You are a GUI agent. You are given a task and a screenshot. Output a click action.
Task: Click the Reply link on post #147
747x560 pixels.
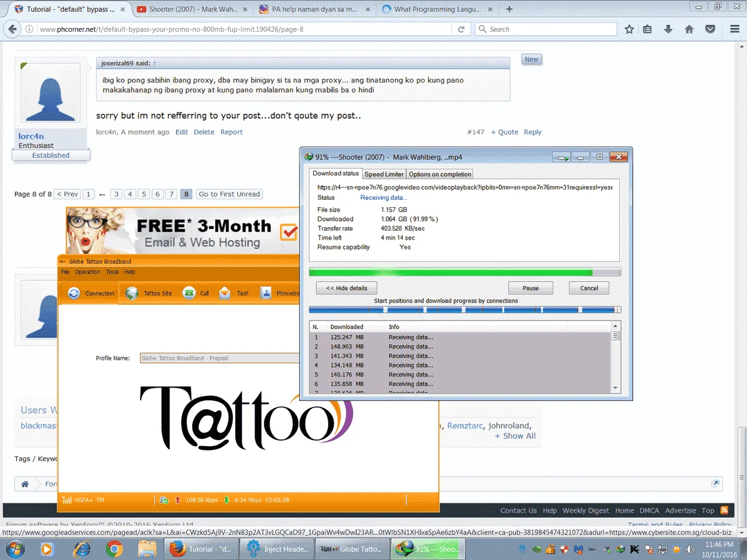click(x=532, y=132)
